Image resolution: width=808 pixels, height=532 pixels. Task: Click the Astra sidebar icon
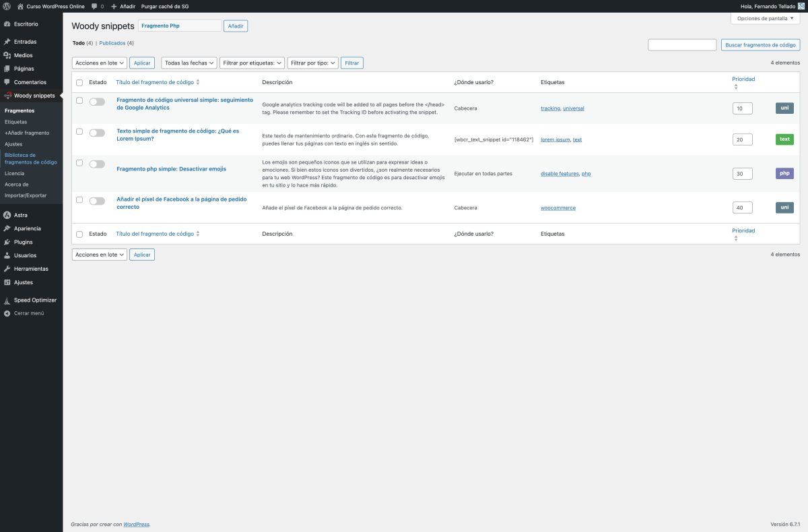7,215
